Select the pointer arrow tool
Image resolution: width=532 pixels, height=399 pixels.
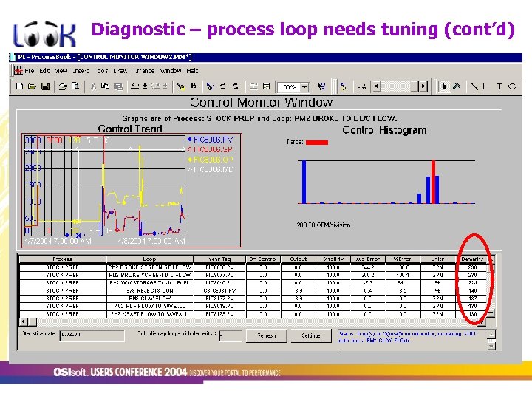pyautogui.click(x=444, y=87)
